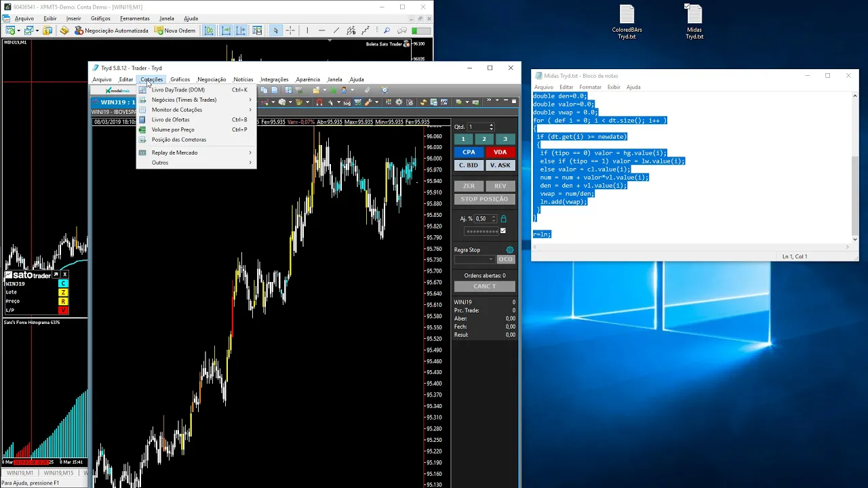
Task: Select crosshair tool in XPMT5 toolbar
Action: coord(290,30)
